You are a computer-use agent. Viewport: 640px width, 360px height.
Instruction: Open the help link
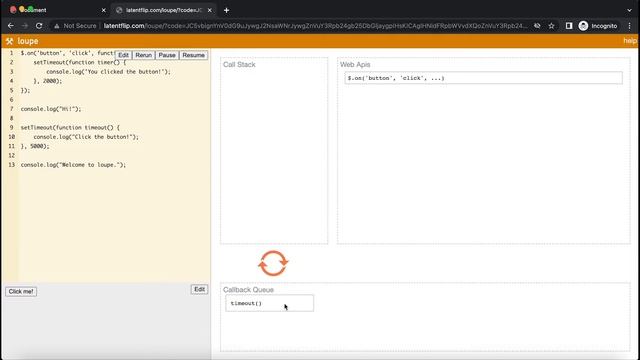629,41
